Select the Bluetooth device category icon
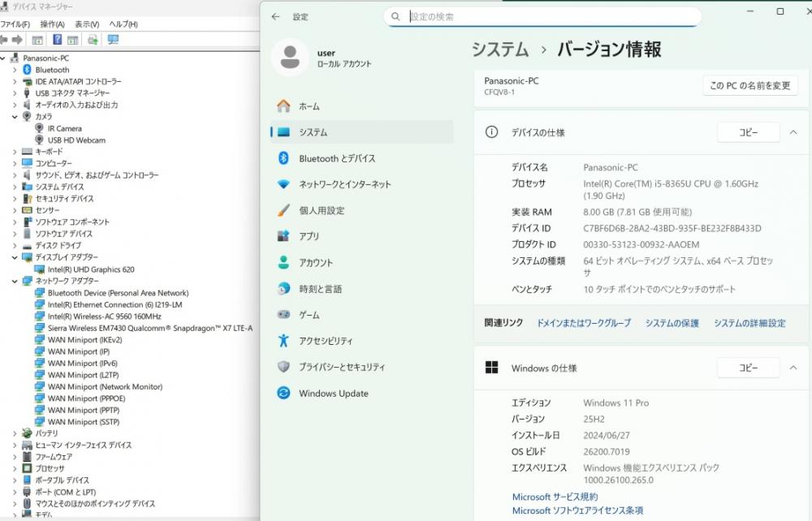 tap(27, 70)
